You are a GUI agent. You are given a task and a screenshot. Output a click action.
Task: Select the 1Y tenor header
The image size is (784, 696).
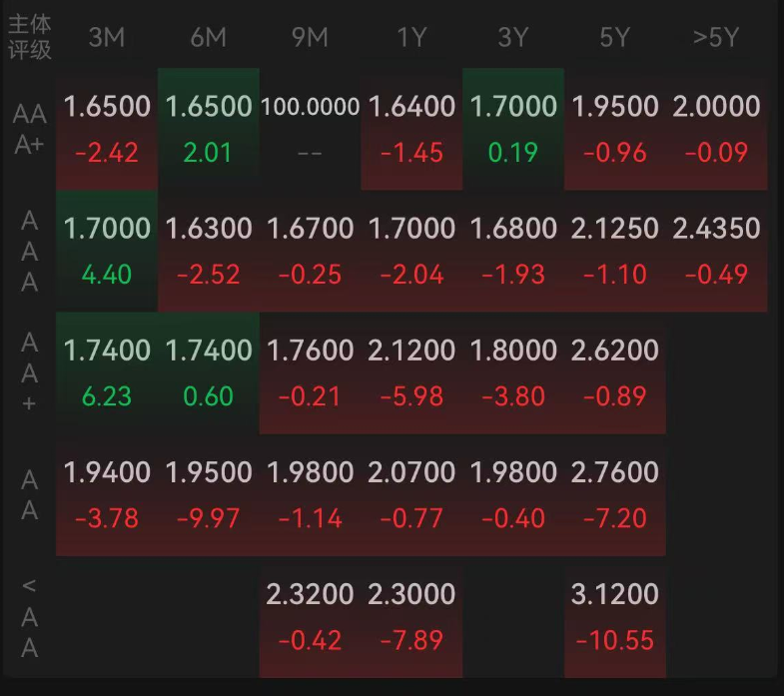coord(411,38)
